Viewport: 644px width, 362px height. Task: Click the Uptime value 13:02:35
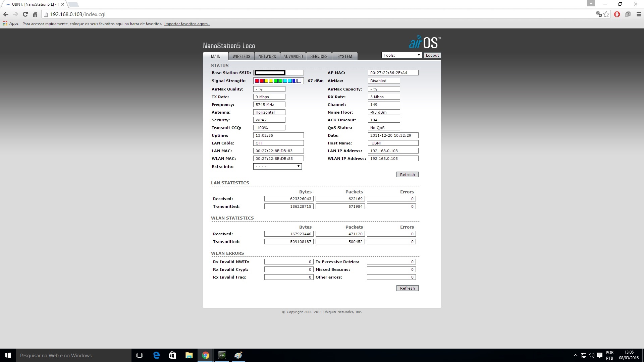tap(278, 135)
